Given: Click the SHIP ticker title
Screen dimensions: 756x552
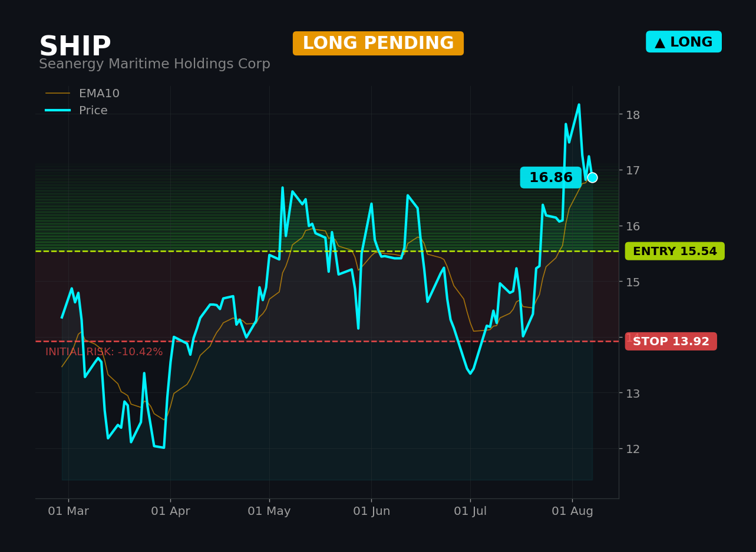Looking at the screenshot, I should click(75, 47).
